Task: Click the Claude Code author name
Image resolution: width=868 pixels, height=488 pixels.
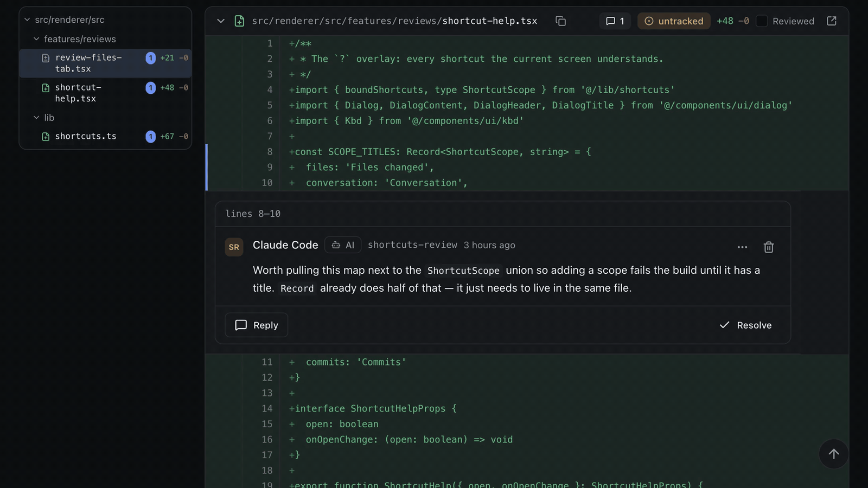Action: point(285,245)
